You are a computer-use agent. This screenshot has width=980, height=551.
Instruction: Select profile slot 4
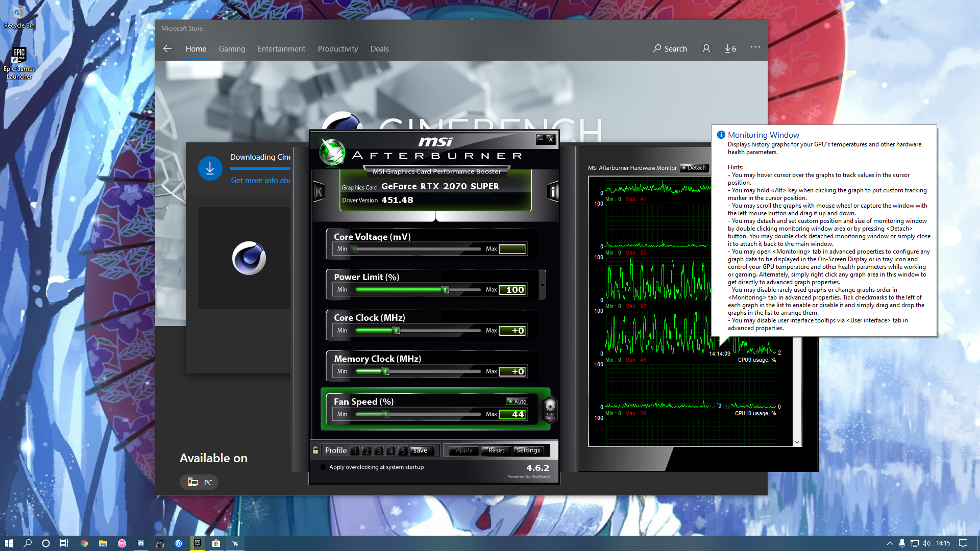pyautogui.click(x=391, y=450)
